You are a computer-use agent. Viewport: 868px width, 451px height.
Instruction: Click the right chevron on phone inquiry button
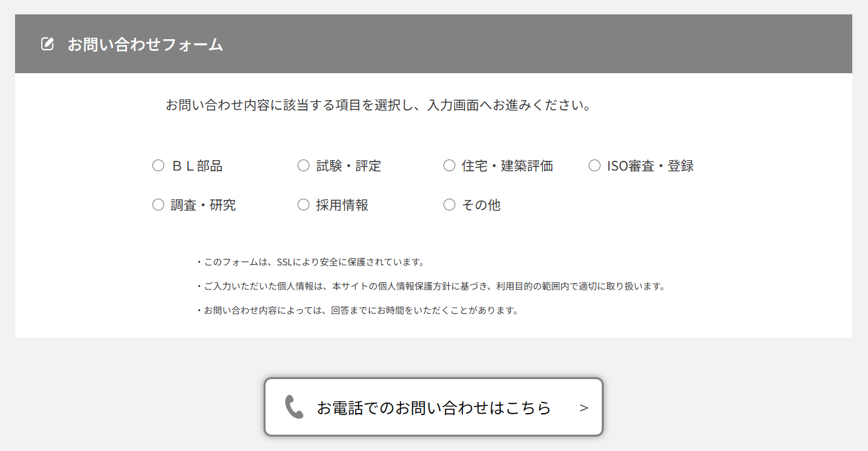pyautogui.click(x=584, y=408)
